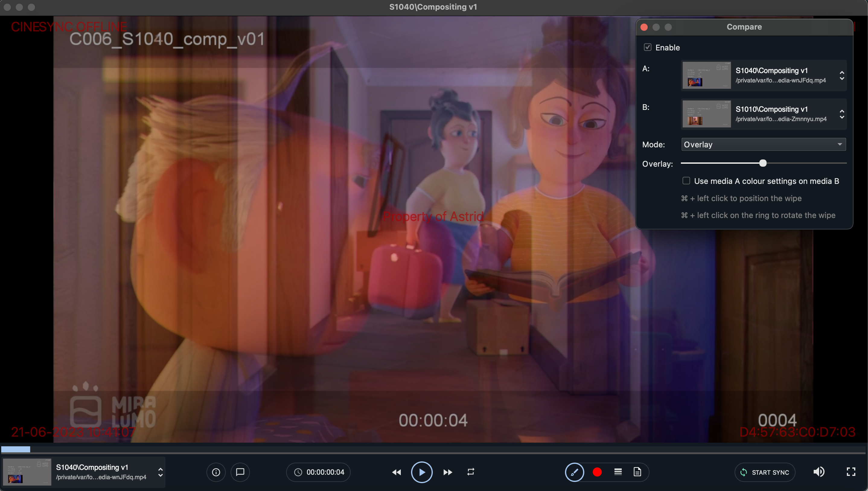Click the fast forward button
The width and height of the screenshot is (868, 491).
tap(448, 472)
